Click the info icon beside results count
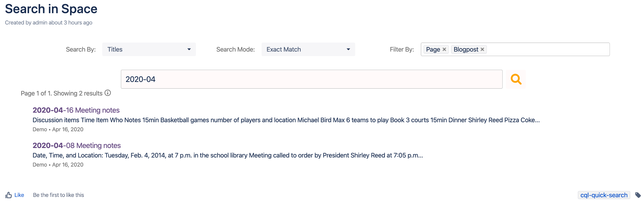Screen dimensions: 644x203 click(108, 93)
